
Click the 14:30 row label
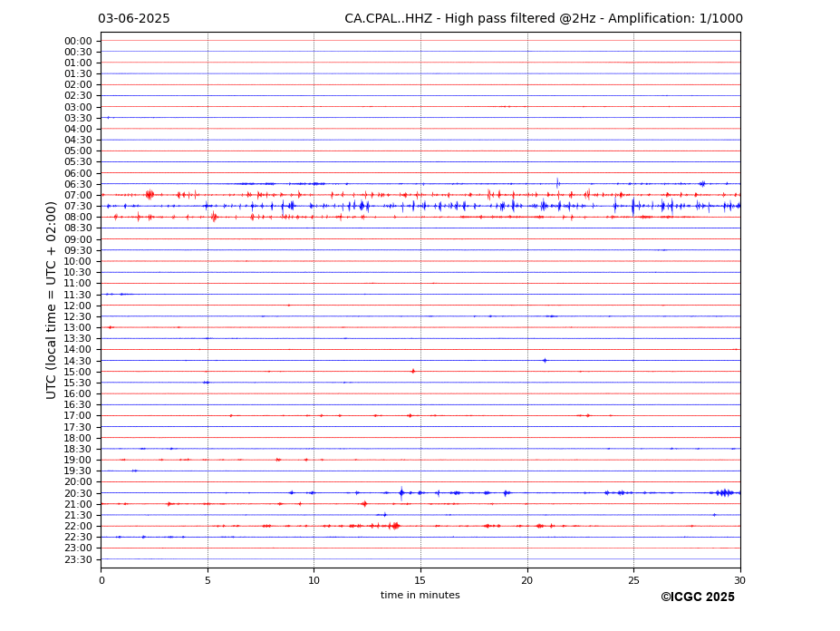pyautogui.click(x=78, y=362)
